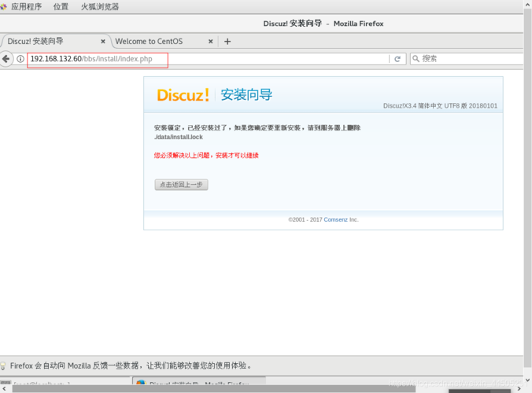
Task: Switch to the Welcome to CentOS tab
Action: point(149,42)
